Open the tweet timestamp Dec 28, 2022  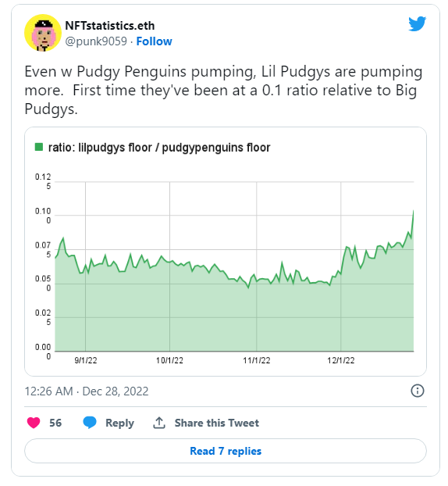coord(87,391)
